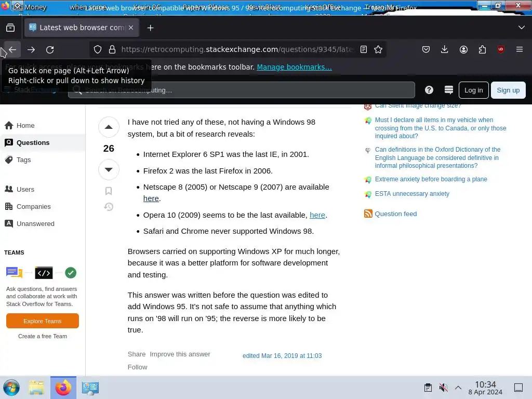Open Oxford Dictionary definitions question

coord(437,157)
